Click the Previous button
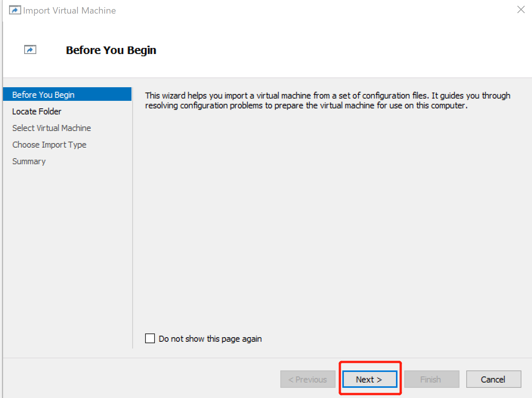Viewport: 532px width, 398px height. tap(308, 379)
